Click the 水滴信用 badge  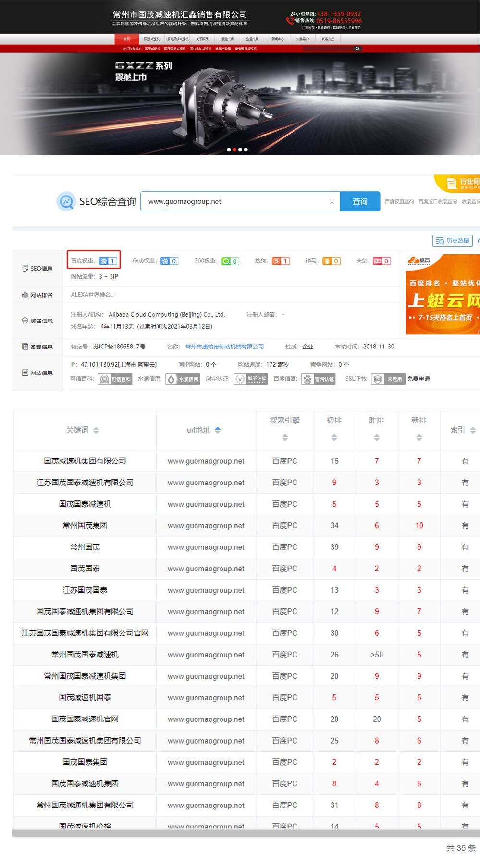click(183, 379)
